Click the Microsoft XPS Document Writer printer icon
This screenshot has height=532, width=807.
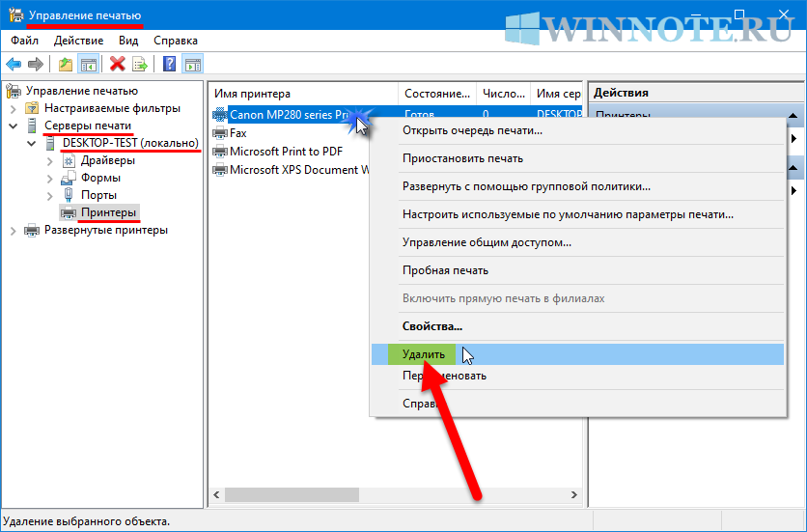click(x=220, y=170)
